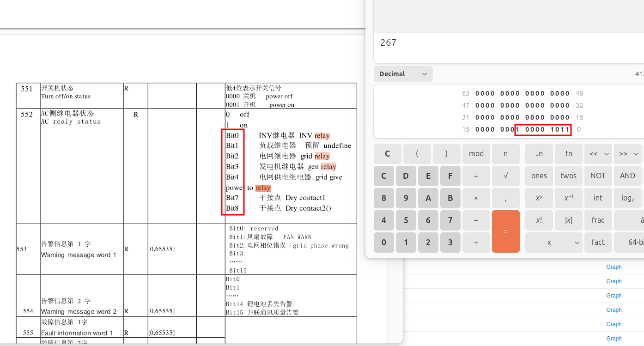The width and height of the screenshot is (644, 346).
Task: Click the digit 6 key
Action: [x=428, y=220]
